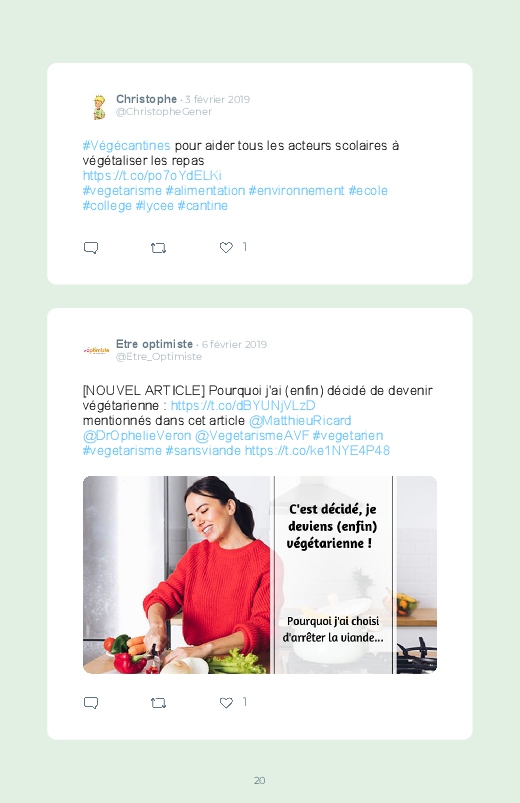Viewport: 520px width, 803px height.
Task: Follow the t.co/dBYUNjVLzD article link
Action: point(243,406)
